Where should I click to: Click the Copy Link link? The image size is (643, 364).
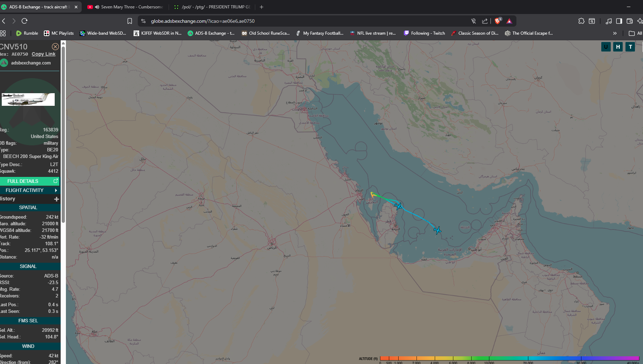43,54
